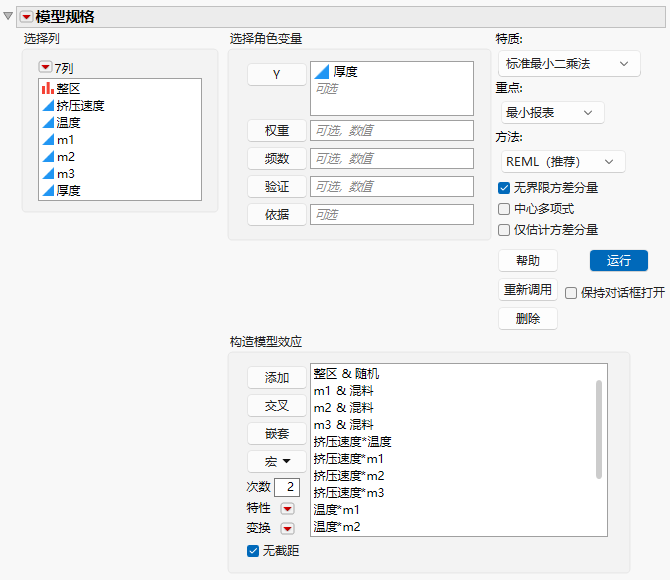
Task: Click the 频数 role button
Action: click(276, 159)
